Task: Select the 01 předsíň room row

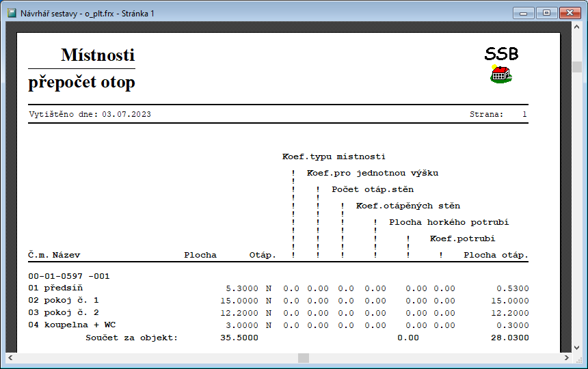Action: [55, 288]
